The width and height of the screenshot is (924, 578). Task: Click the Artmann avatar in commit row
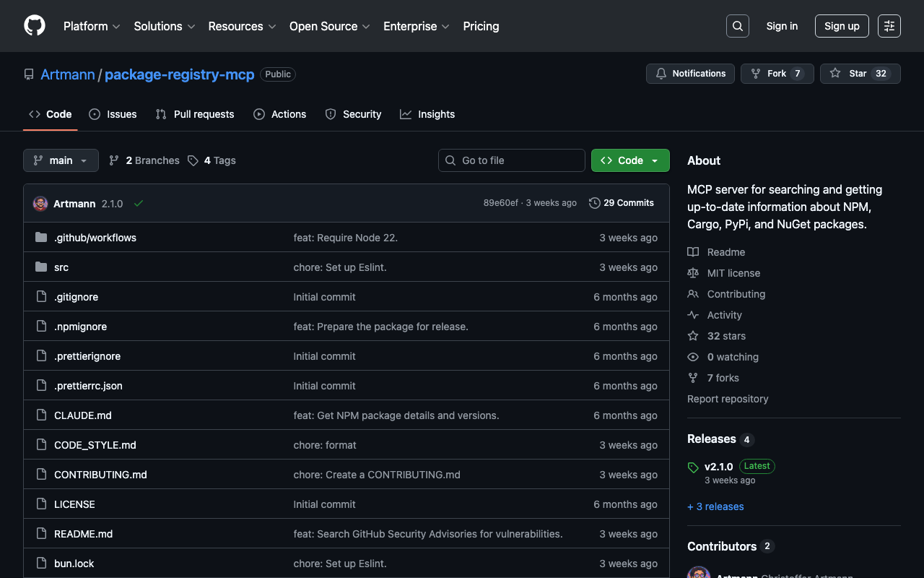(x=40, y=204)
